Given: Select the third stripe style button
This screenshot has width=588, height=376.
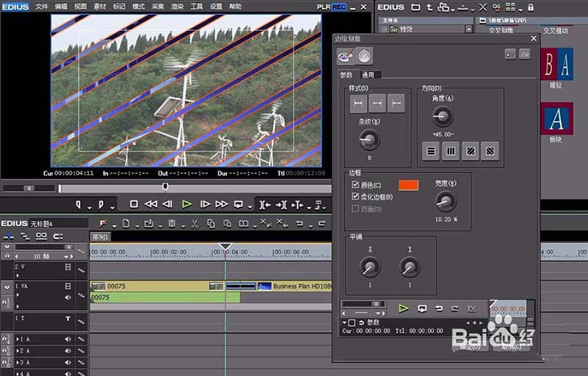Looking at the screenshot, I should [x=396, y=104].
